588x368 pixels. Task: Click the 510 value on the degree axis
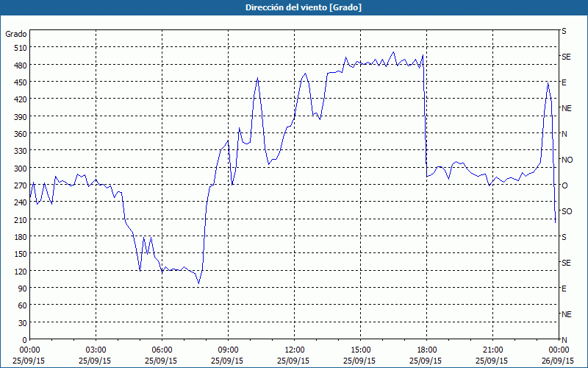click(x=21, y=48)
